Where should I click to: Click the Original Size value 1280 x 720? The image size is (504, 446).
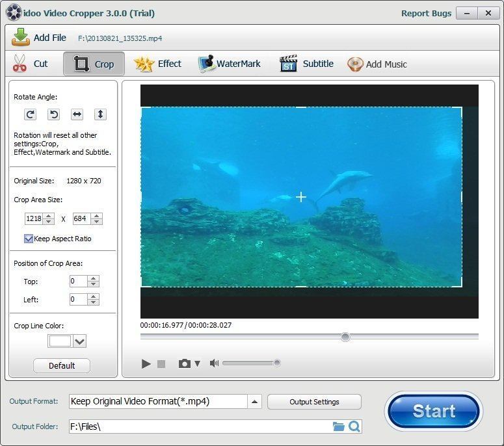84,181
